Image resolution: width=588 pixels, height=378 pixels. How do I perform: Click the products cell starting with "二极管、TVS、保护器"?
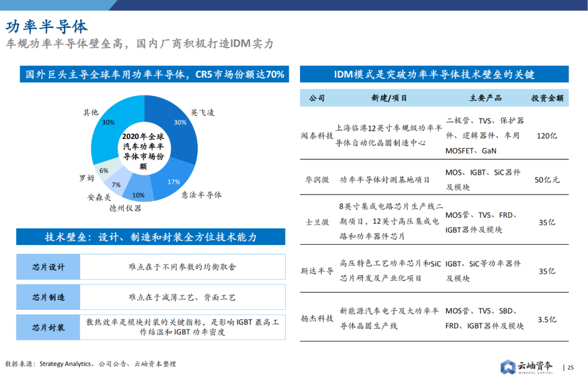485,136
